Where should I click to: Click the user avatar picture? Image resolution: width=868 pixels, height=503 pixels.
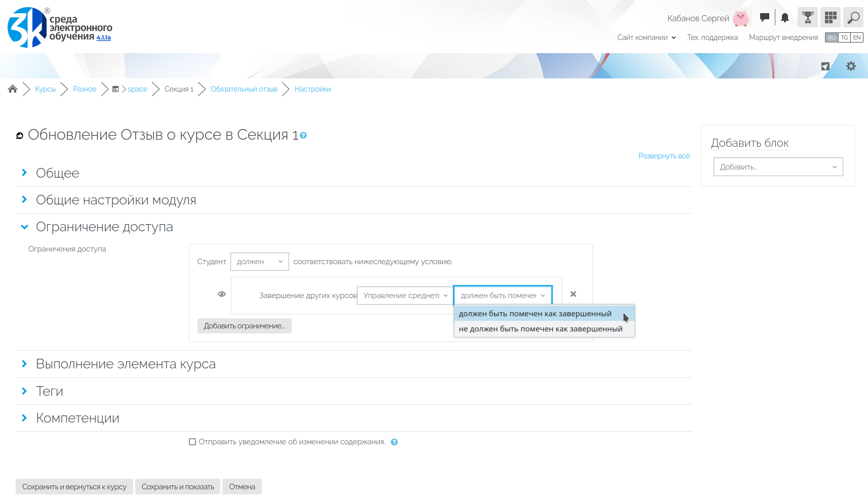pyautogui.click(x=741, y=18)
